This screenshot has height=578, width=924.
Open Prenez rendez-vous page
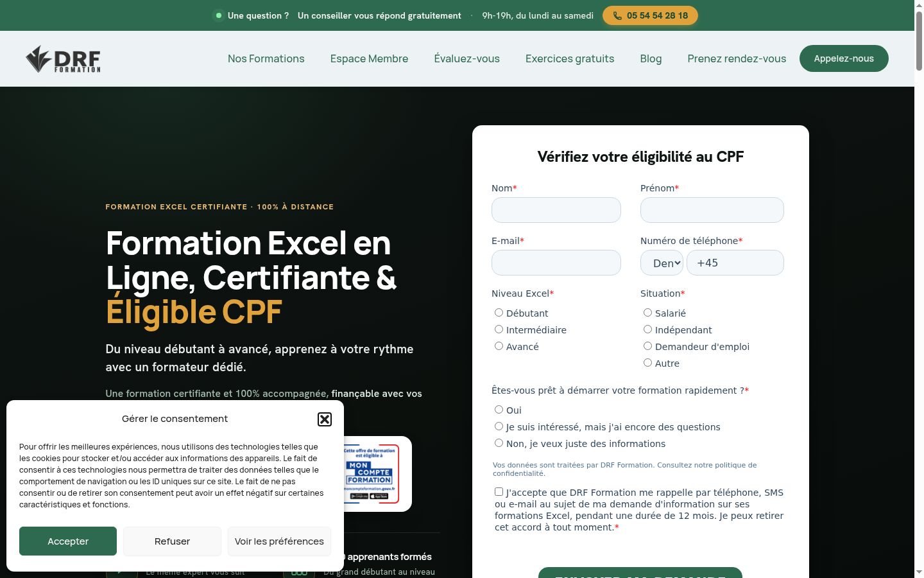tap(737, 58)
